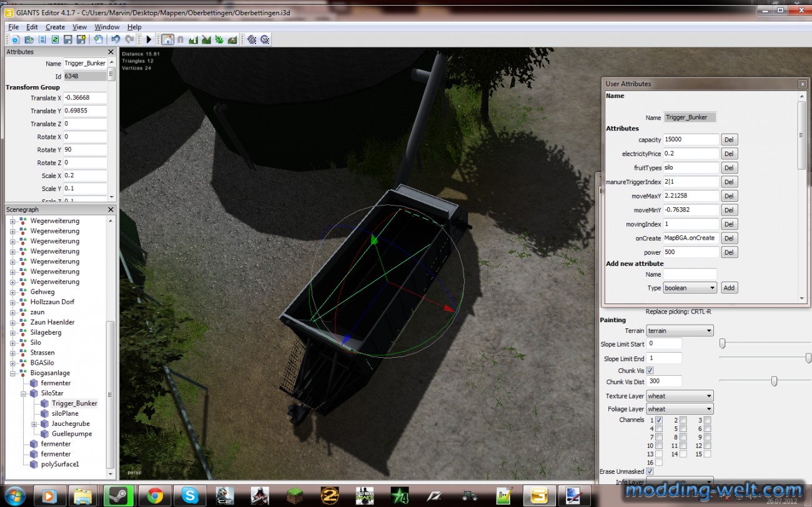Open Google Chrome from the taskbar
This screenshot has height=507, width=812.
pyautogui.click(x=154, y=496)
